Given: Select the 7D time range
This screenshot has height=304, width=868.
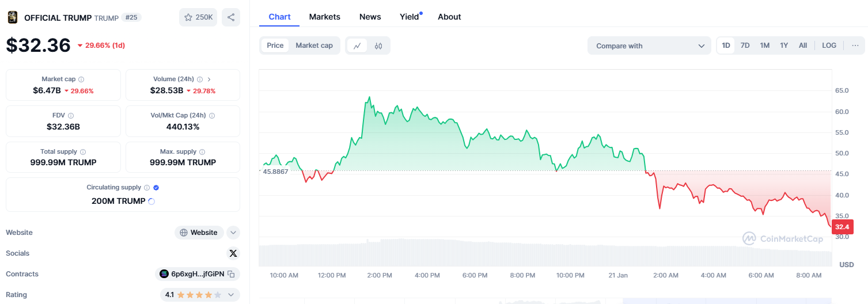Looking at the screenshot, I should click(745, 45).
